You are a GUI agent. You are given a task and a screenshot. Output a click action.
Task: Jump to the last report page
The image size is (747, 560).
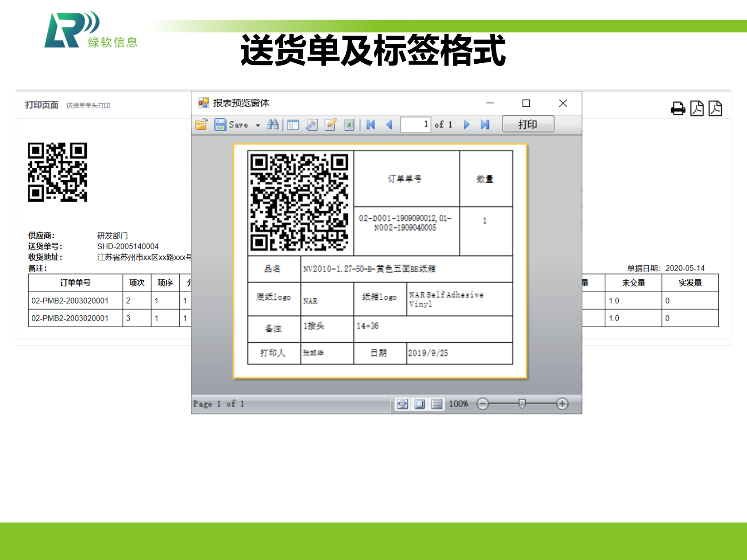[x=485, y=125]
